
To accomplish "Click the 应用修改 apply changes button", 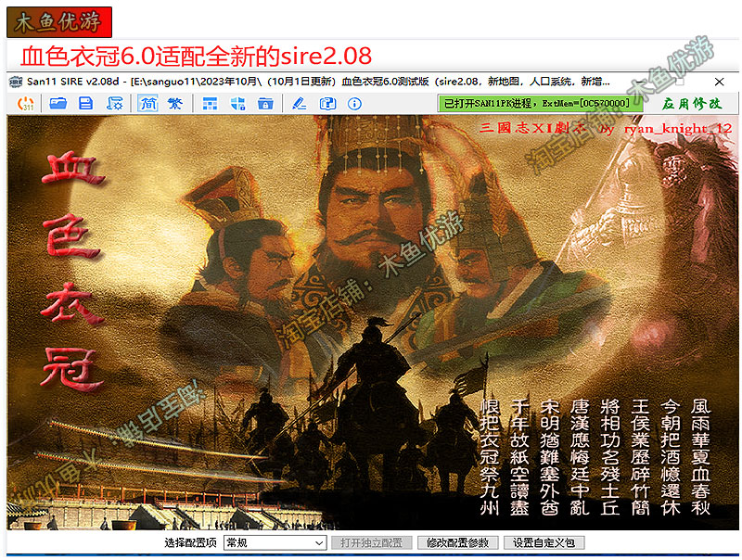I will click(692, 103).
